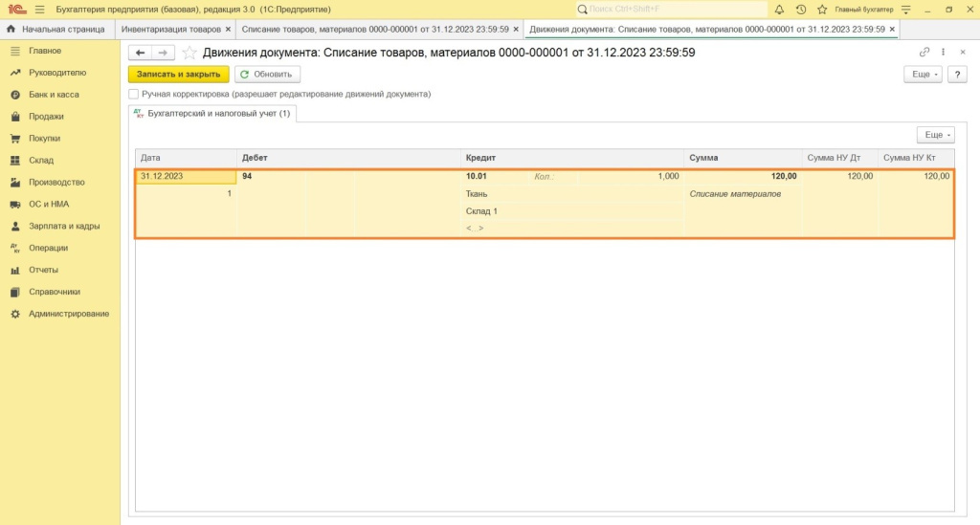Open the ОС и НМА section
Image resolution: width=980 pixels, height=525 pixels.
coord(48,204)
